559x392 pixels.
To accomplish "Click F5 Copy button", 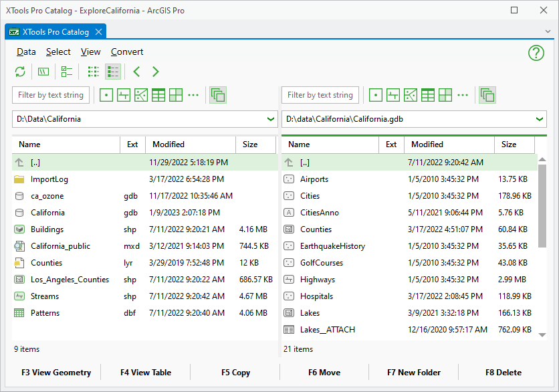I will click(x=235, y=373).
